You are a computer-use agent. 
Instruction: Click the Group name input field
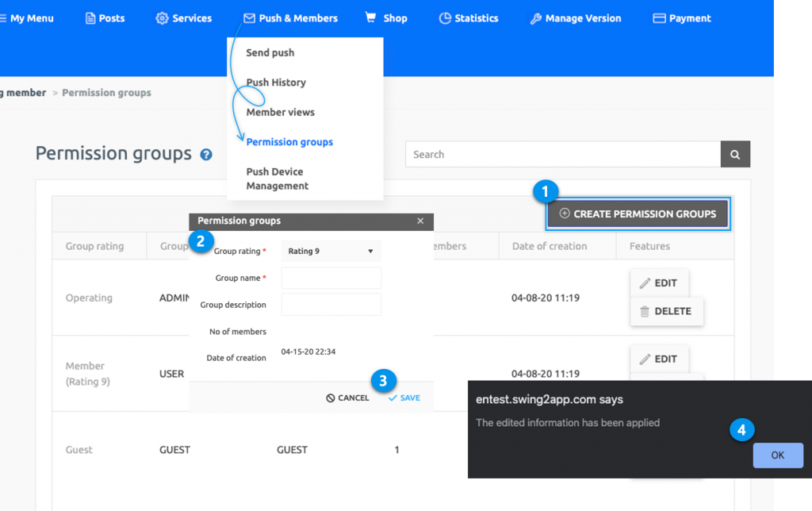[331, 278]
